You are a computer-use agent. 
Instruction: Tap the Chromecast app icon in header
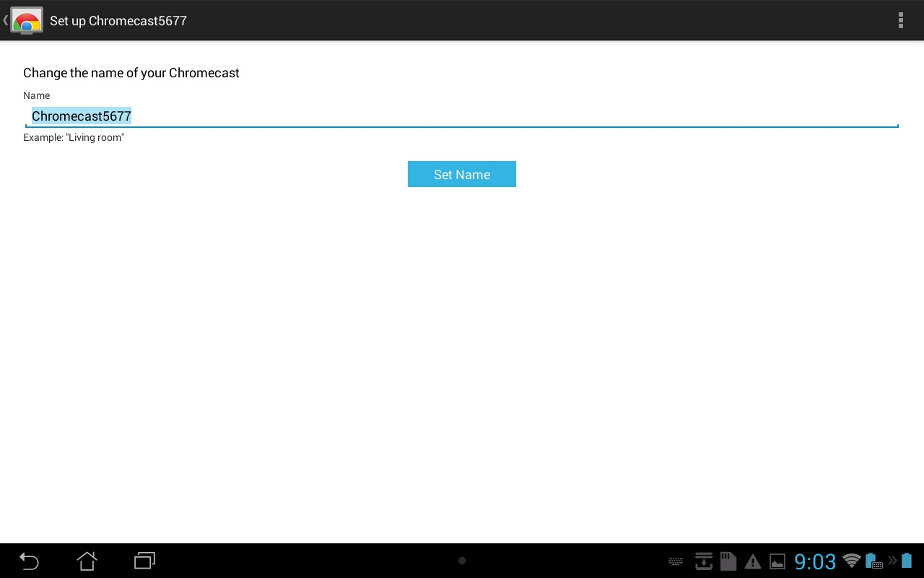point(27,20)
